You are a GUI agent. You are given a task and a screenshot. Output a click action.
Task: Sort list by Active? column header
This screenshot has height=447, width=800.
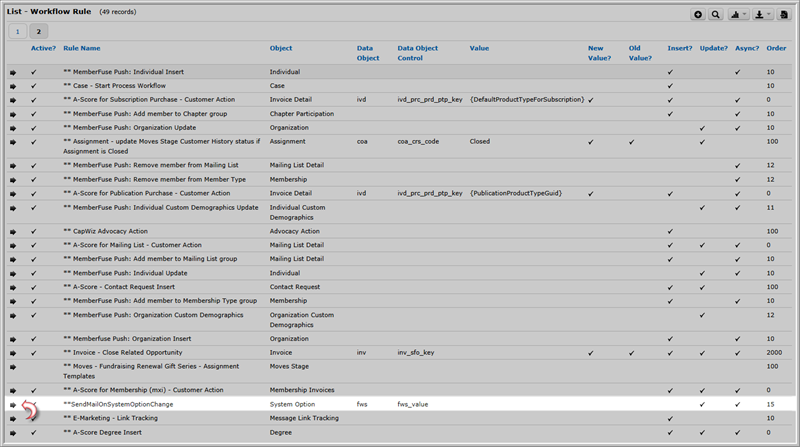(x=43, y=48)
